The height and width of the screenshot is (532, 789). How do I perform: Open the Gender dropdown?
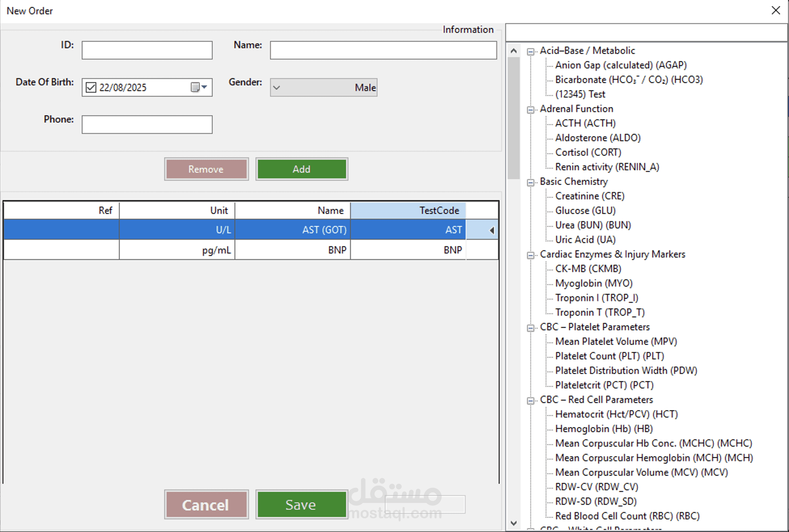(276, 87)
